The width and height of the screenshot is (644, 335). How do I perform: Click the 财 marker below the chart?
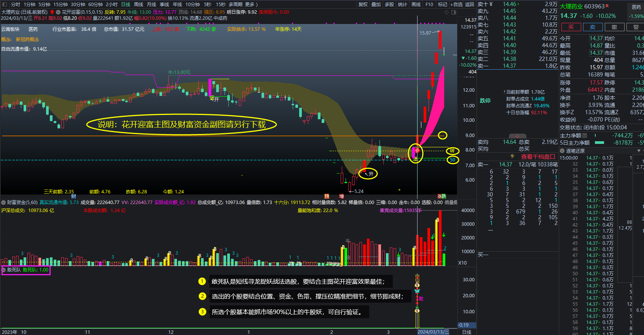[73, 196]
